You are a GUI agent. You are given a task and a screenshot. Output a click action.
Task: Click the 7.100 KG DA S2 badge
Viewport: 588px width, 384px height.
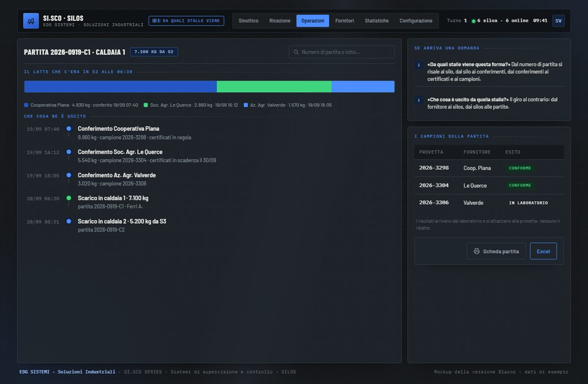(x=154, y=52)
